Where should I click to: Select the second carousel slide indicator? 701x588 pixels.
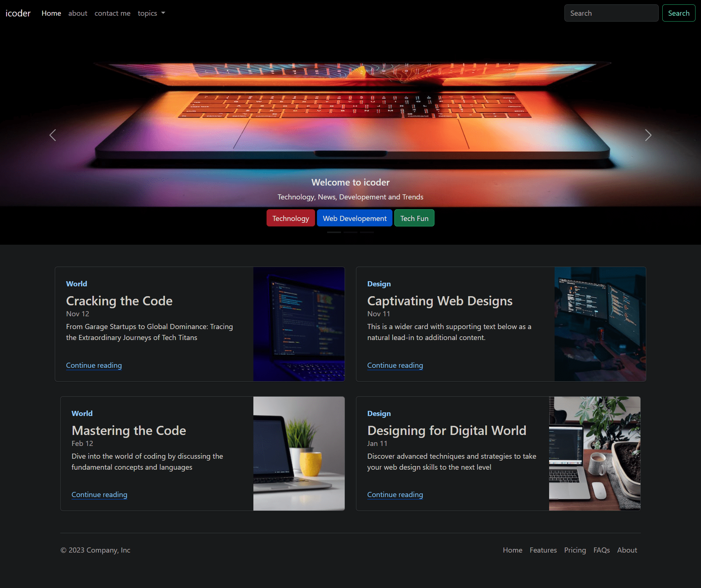[x=350, y=234]
